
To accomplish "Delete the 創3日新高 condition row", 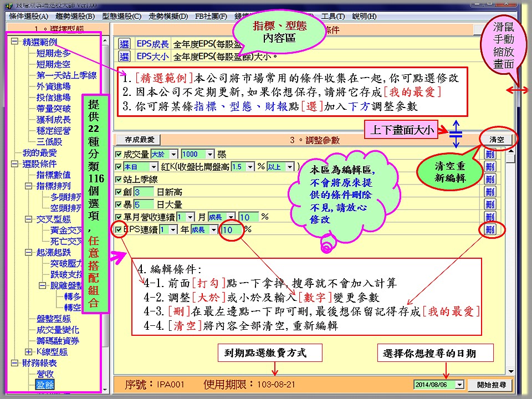I will [490, 192].
